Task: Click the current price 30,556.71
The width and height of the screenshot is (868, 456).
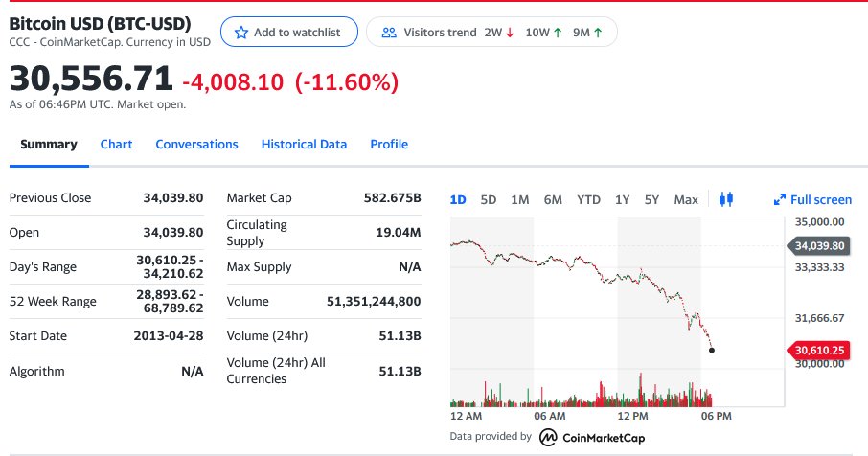Action: click(91, 79)
